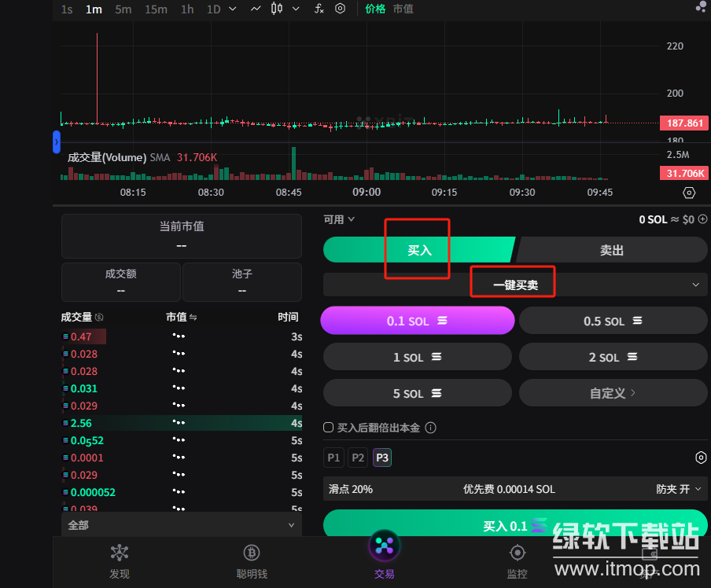
Task: Click the plus icon beside 0 SOL balance
Action: (x=702, y=220)
